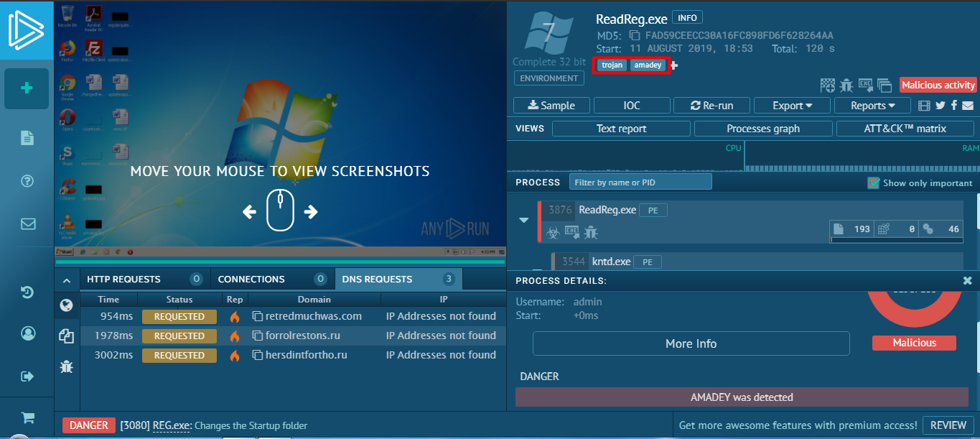Start a new task with plus icon
The width and height of the screenshot is (980, 439).
(x=27, y=88)
